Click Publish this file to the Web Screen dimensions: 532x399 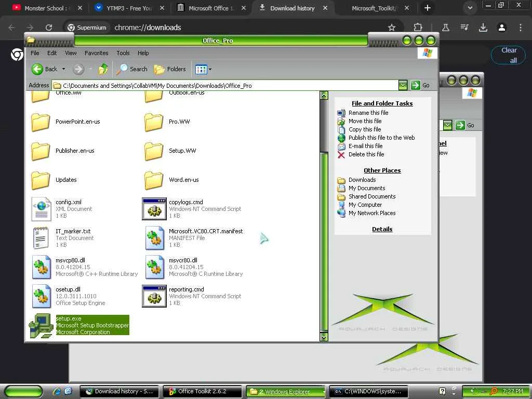[381, 138]
